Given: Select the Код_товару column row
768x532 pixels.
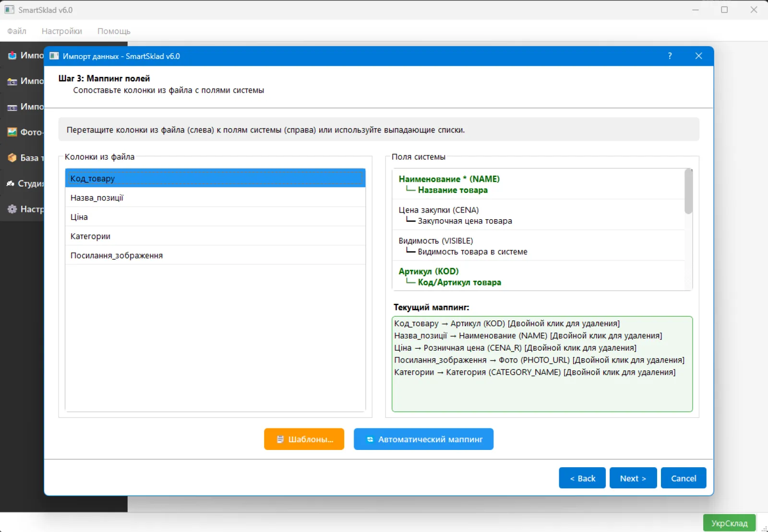Looking at the screenshot, I should tap(215, 178).
